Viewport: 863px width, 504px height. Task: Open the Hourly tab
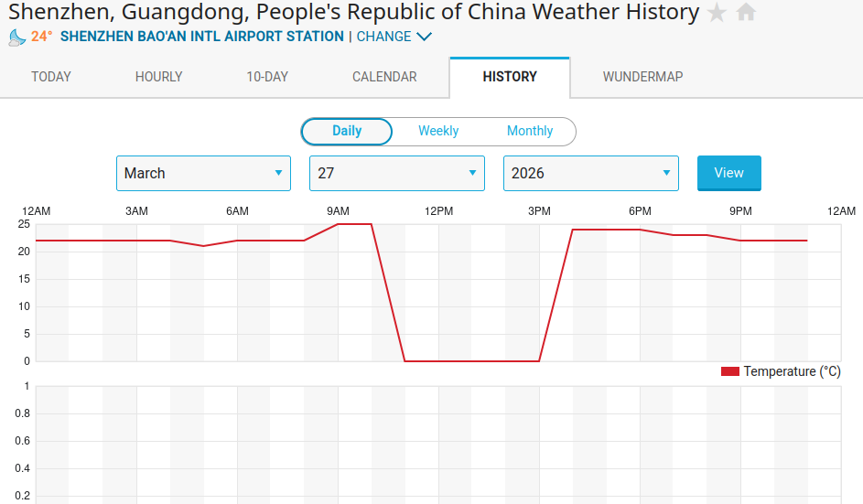tap(159, 77)
